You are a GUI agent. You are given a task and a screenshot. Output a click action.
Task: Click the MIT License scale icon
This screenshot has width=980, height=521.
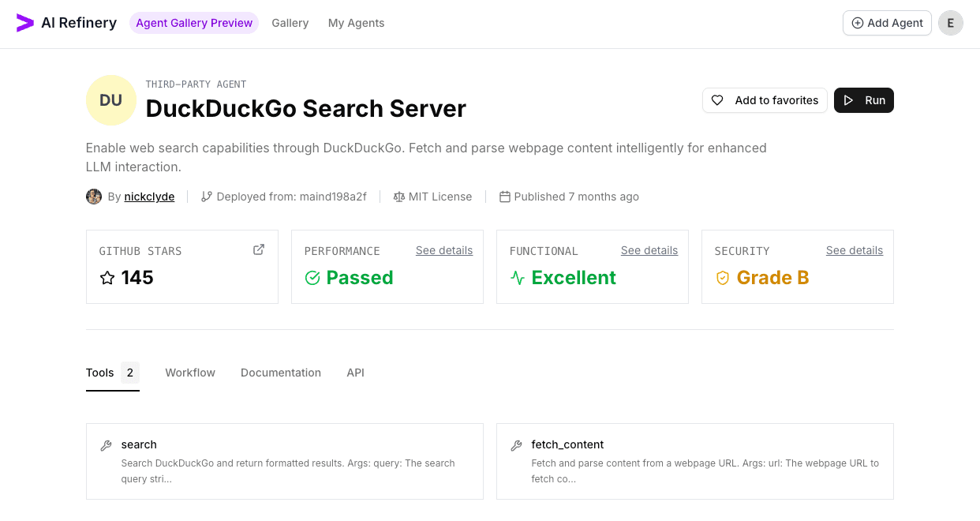[x=398, y=196]
